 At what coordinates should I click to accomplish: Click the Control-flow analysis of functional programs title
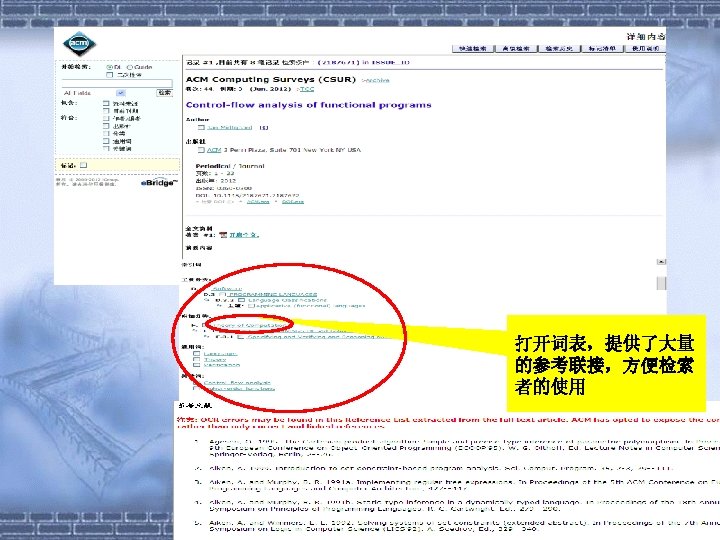click(309, 105)
